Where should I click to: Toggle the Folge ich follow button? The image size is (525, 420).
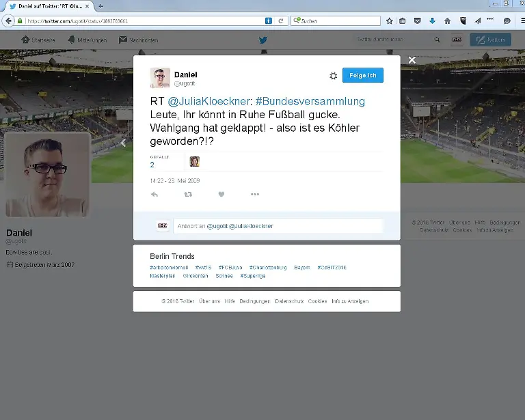pyautogui.click(x=362, y=75)
